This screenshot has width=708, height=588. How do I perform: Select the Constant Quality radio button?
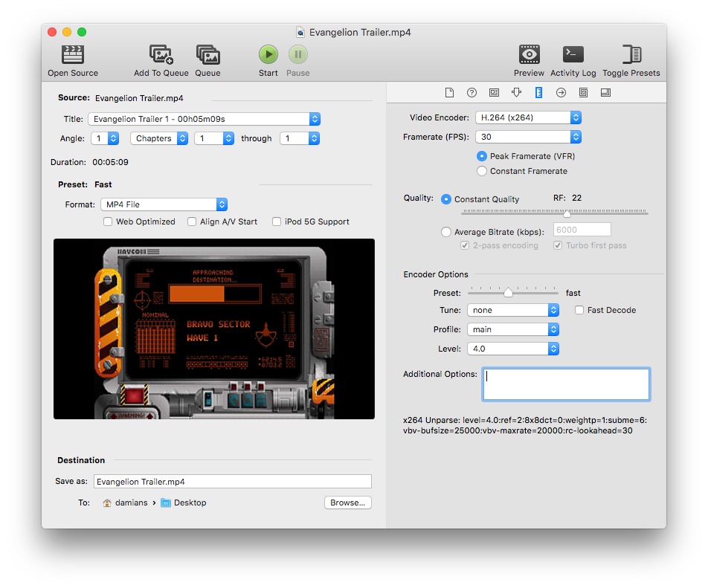[446, 199]
